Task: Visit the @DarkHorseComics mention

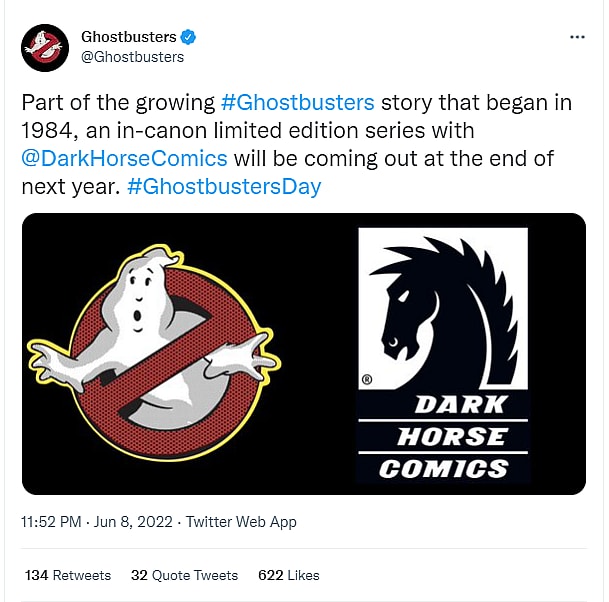Action: [x=124, y=159]
